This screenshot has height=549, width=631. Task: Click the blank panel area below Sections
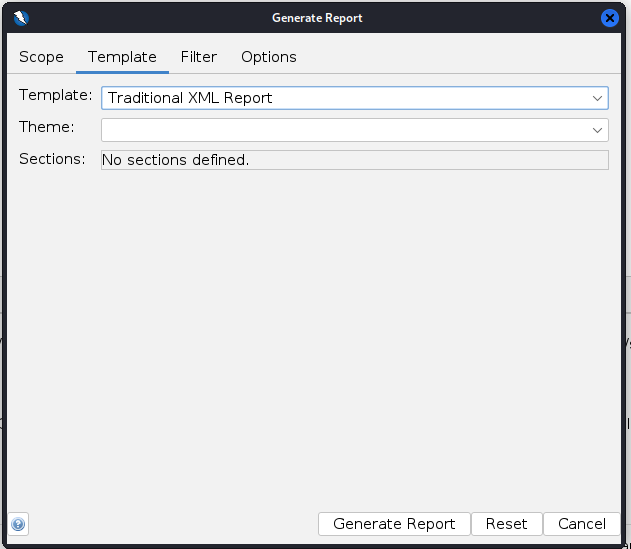(315, 330)
